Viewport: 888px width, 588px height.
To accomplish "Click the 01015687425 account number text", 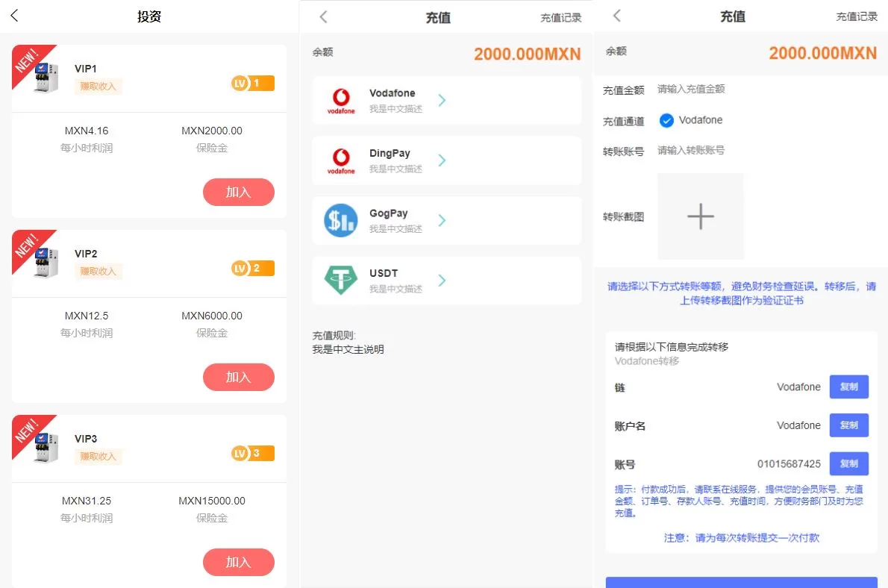I will coord(789,464).
